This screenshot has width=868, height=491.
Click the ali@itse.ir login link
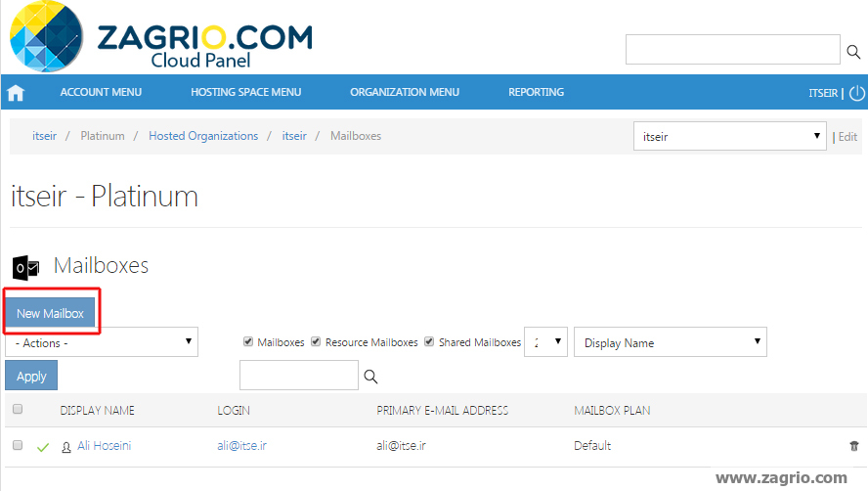tap(241, 446)
